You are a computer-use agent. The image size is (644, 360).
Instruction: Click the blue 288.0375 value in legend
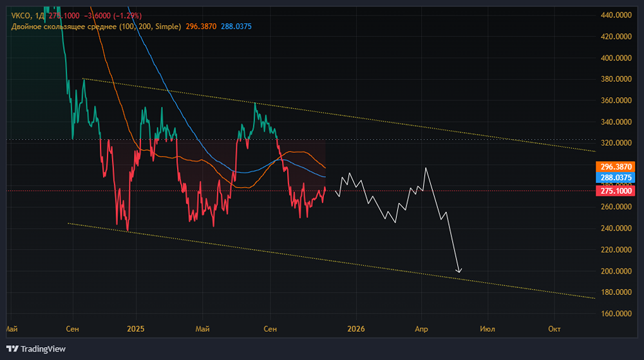236,26
